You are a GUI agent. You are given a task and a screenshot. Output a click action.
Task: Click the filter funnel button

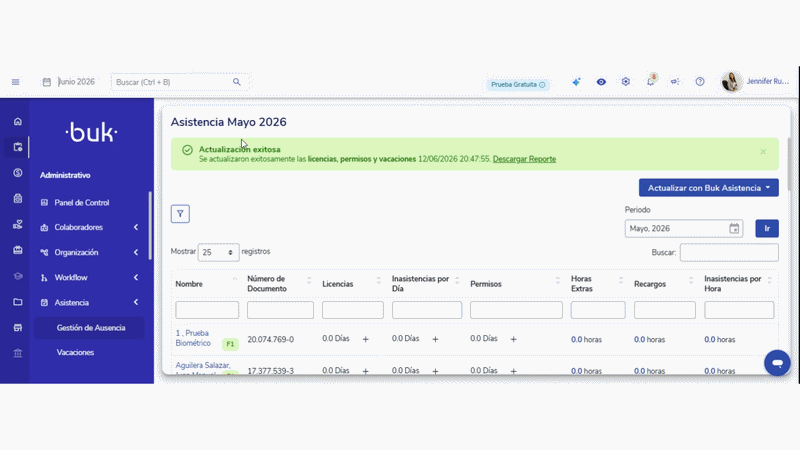coord(180,214)
